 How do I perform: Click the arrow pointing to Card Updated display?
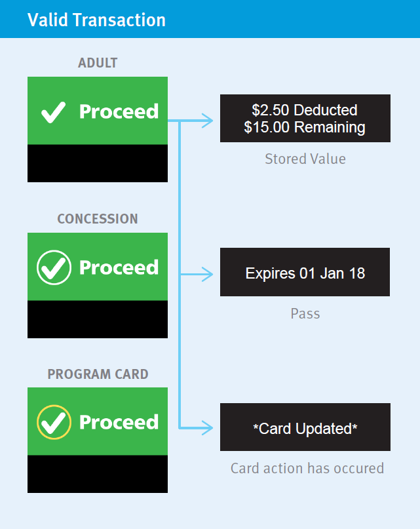tap(206, 429)
